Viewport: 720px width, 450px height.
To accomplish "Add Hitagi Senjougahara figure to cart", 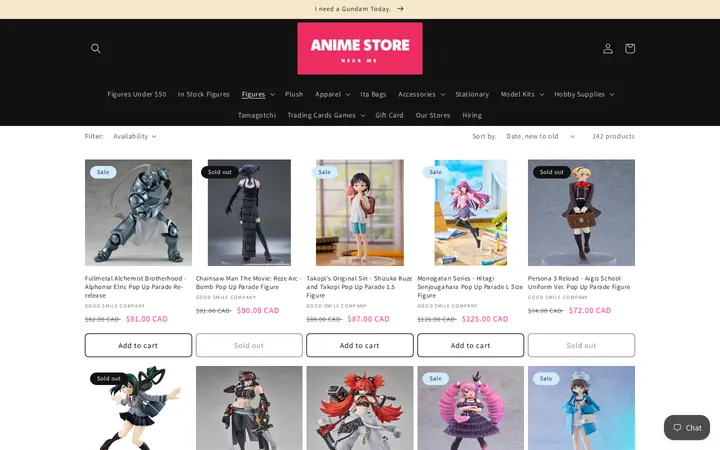I will (470, 345).
